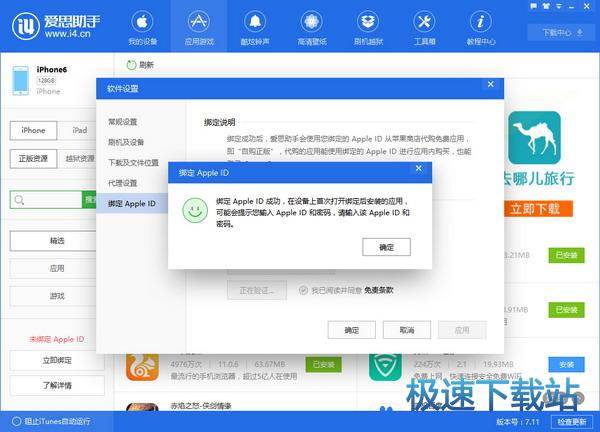The image size is (600, 432).
Task: Open the 我的设备 Apple icon
Action: [142, 21]
